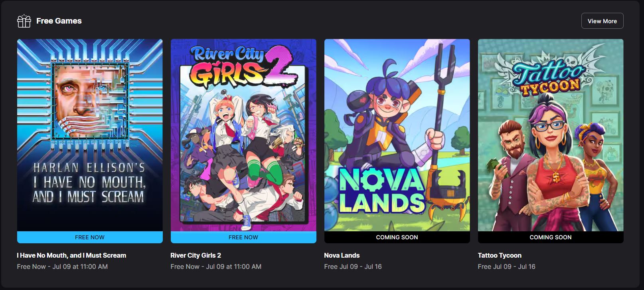Click Free Jul 09 - Jul 16 under Nova Lands
This screenshot has height=290, width=644.
pos(353,266)
